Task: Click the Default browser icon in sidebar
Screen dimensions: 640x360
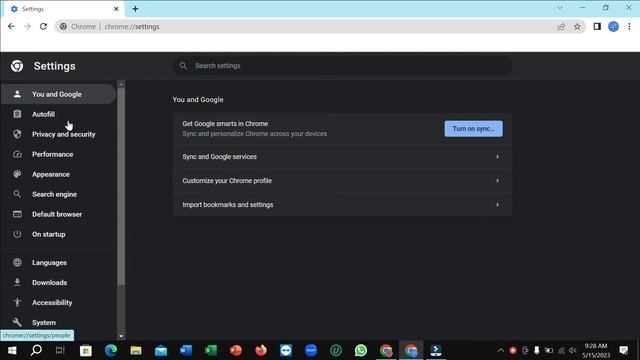Action: click(x=17, y=214)
